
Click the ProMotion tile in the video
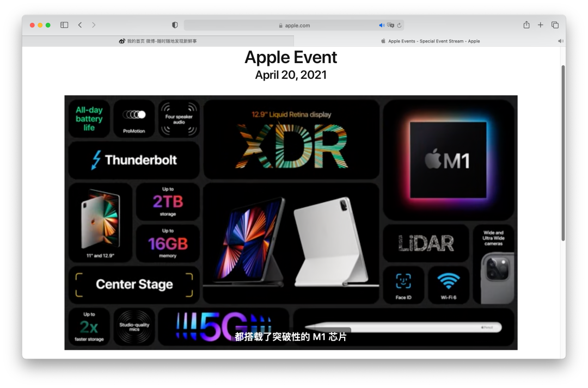(134, 119)
